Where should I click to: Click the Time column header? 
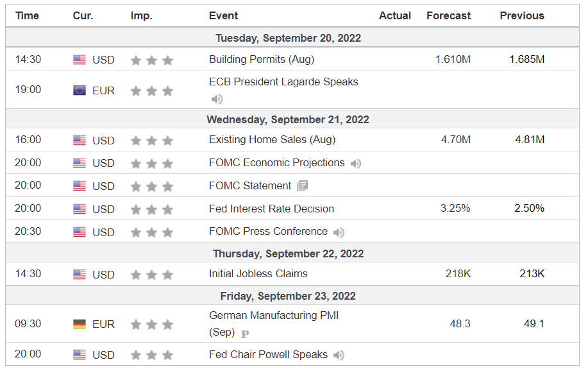[x=28, y=16]
